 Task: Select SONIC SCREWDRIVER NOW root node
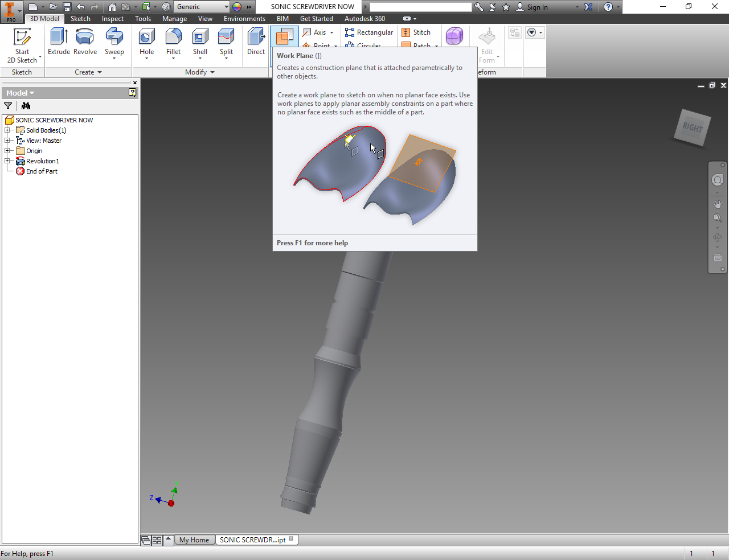(x=54, y=120)
